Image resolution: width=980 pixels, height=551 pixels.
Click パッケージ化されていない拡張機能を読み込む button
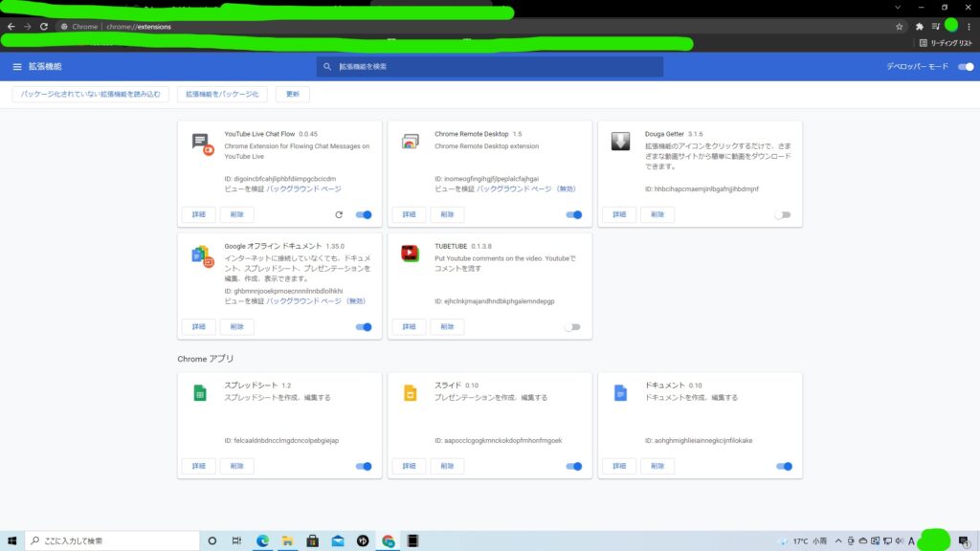[91, 95]
